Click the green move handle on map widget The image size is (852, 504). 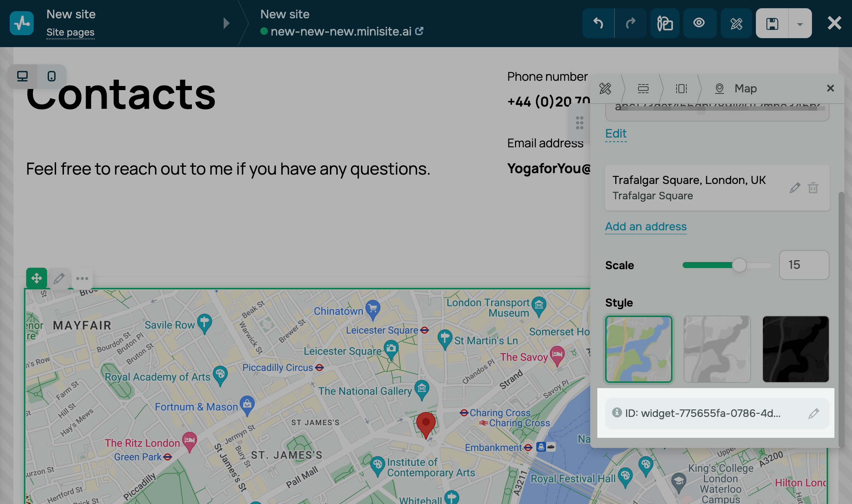tap(36, 278)
